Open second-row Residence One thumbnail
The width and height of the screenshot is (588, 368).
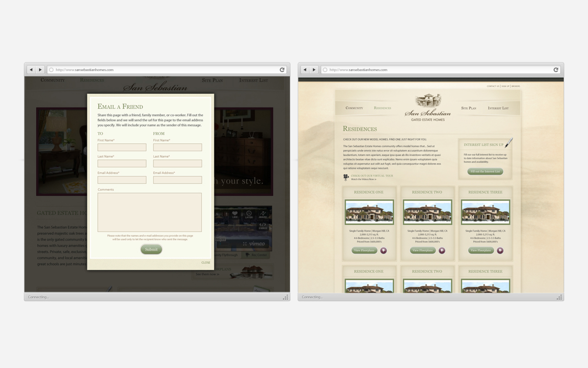[x=369, y=286]
